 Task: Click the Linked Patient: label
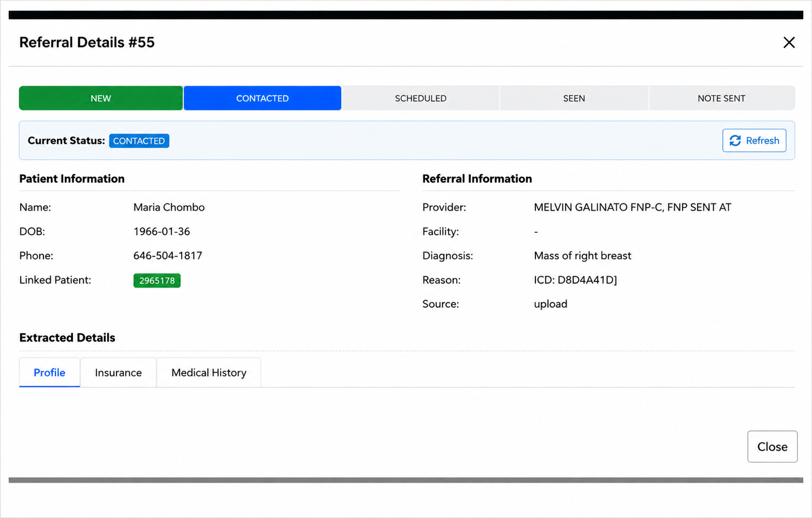55,280
